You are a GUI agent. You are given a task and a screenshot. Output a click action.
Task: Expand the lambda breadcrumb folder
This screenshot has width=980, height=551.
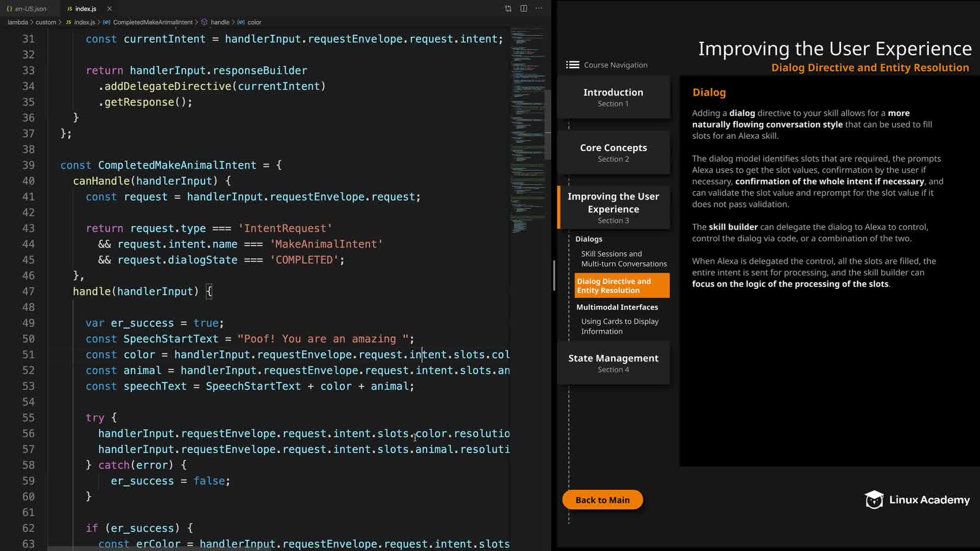pyautogui.click(x=17, y=22)
